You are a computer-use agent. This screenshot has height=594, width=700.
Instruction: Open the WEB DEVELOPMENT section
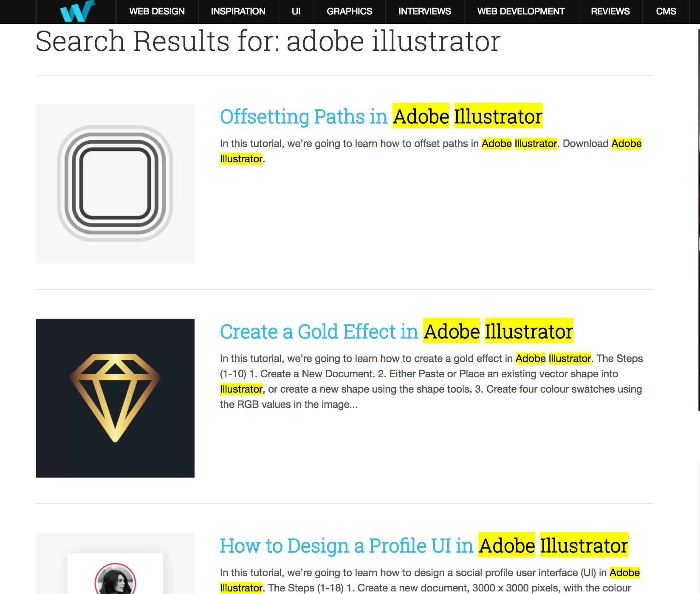coord(521,11)
